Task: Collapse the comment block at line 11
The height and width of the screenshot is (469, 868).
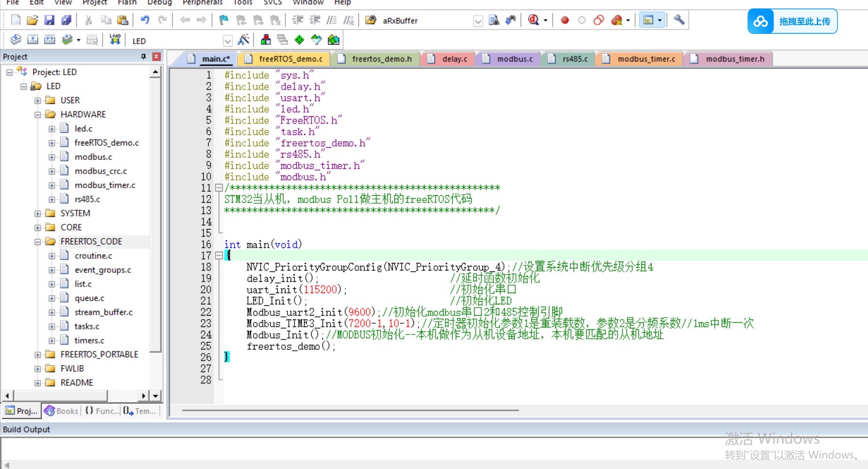Action: [219, 188]
